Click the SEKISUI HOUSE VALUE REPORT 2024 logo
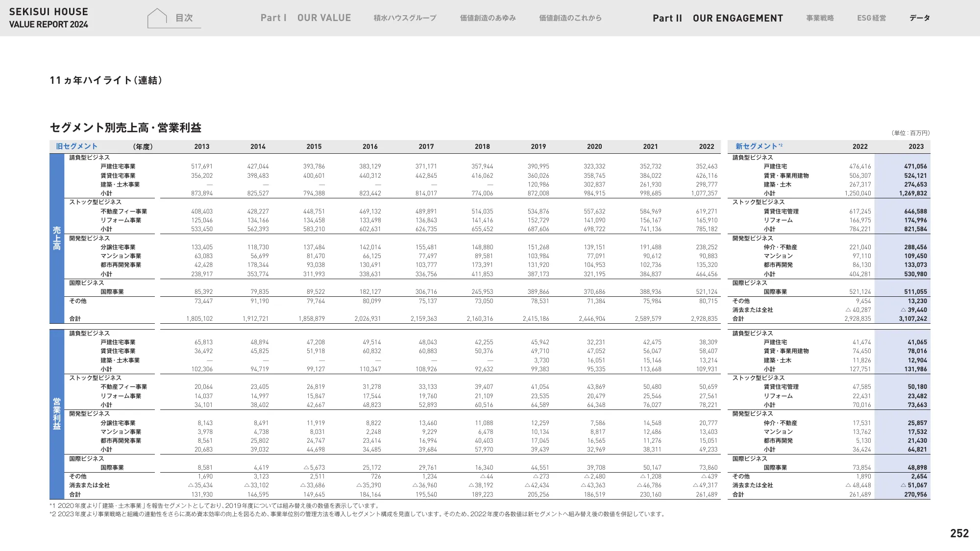Viewport: 980px width, 551px height. click(x=49, y=17)
